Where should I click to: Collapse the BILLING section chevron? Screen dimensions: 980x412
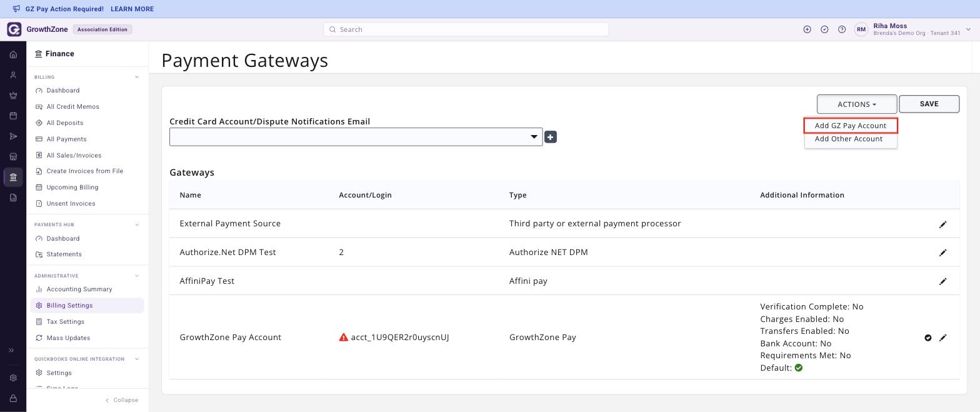[137, 77]
